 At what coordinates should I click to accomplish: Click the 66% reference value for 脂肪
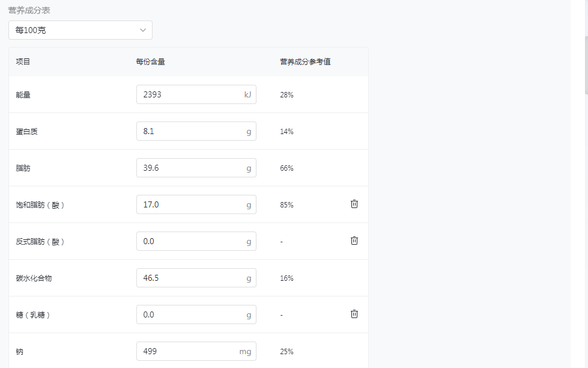coord(286,168)
